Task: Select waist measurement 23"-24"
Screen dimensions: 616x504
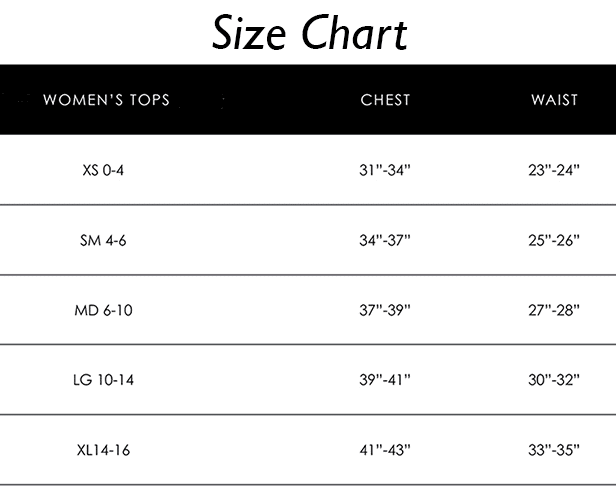Action: 554,170
